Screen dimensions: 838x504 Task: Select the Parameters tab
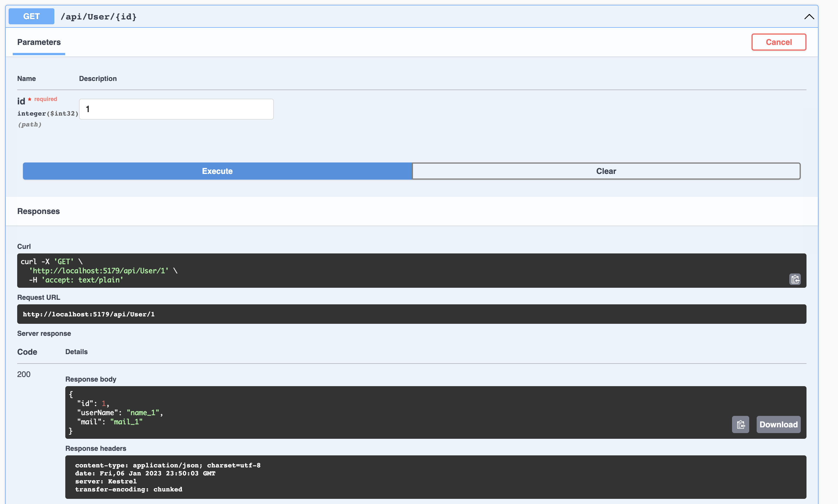tap(39, 42)
